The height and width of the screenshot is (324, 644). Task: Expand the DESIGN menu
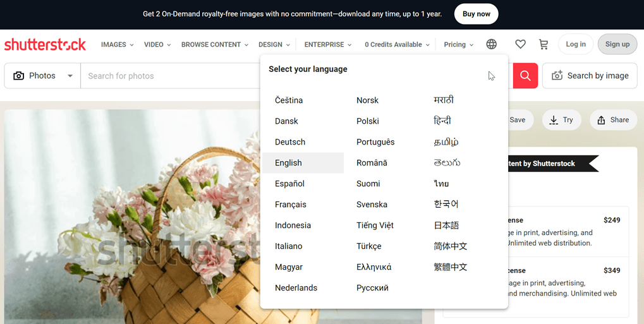[274, 44]
